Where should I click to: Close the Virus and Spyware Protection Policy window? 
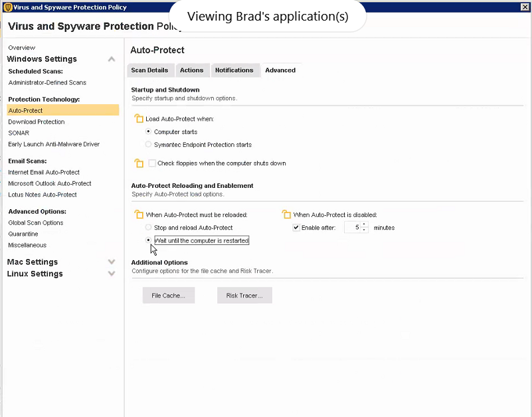tap(525, 7)
